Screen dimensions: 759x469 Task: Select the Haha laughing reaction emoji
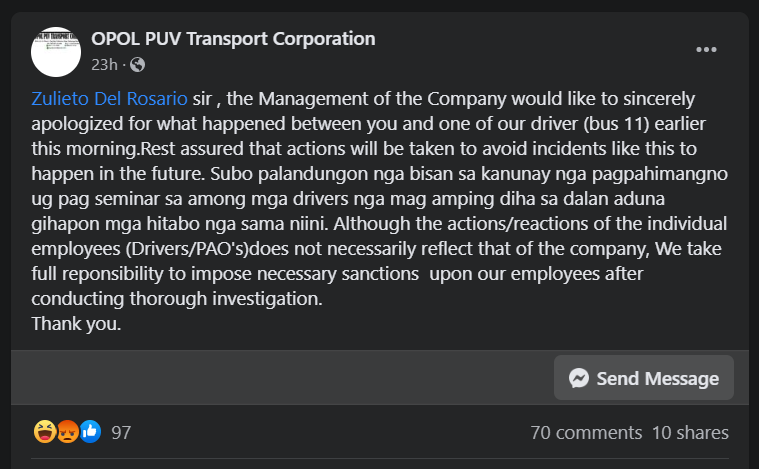click(45, 431)
